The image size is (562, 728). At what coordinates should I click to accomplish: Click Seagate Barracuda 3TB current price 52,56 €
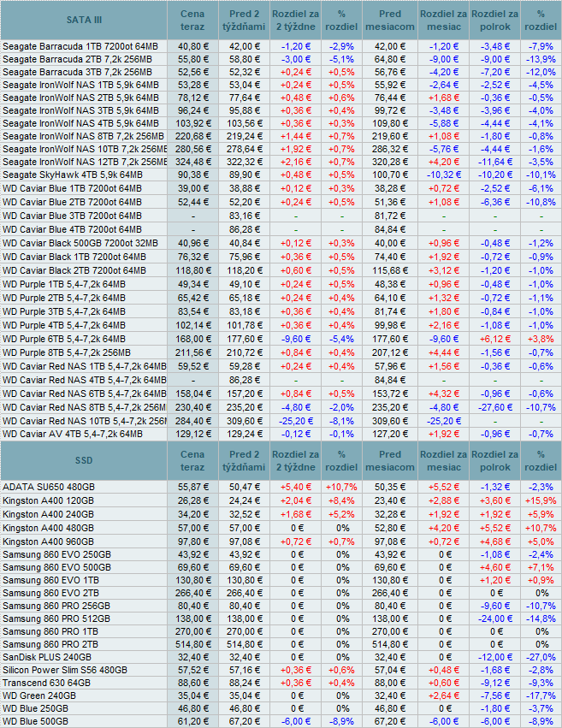(x=193, y=72)
